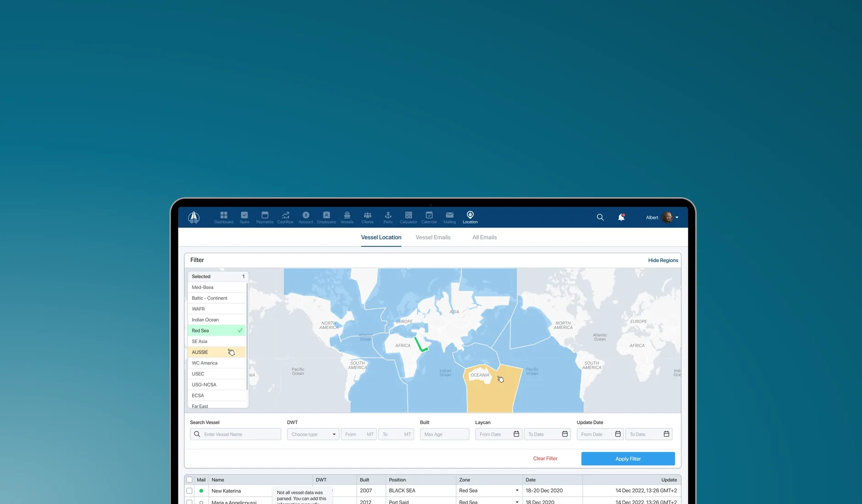Image resolution: width=862 pixels, height=504 pixels.
Task: Click Clear Filter link
Action: coord(545,459)
